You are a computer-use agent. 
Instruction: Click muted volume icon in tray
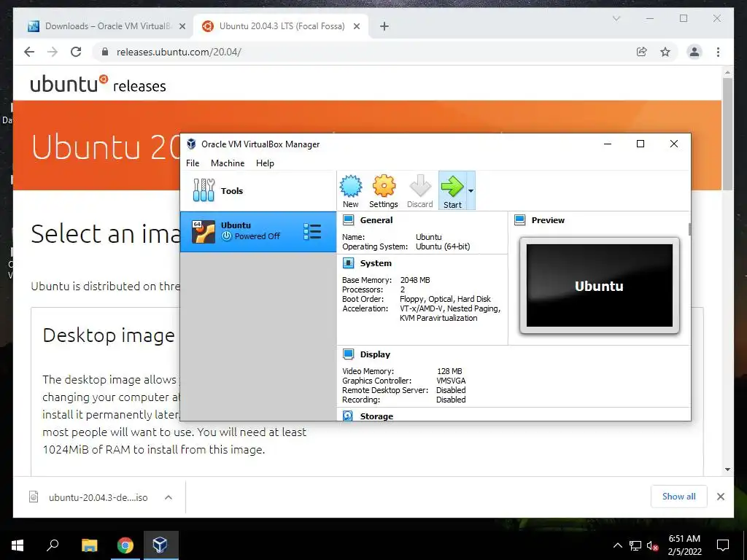[x=653, y=545]
